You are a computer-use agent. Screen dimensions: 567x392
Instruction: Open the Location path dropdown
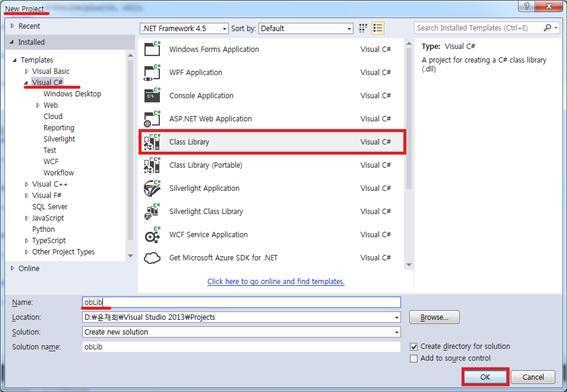click(397, 318)
